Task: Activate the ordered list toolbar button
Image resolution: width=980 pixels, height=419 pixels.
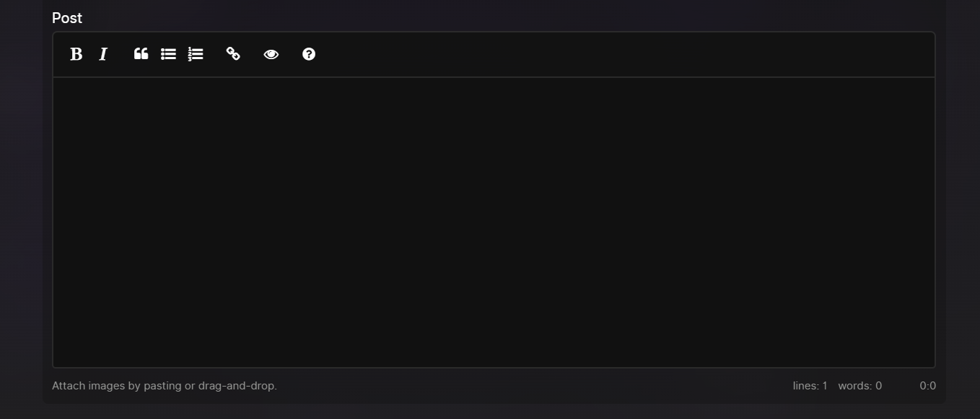Action: pos(196,54)
